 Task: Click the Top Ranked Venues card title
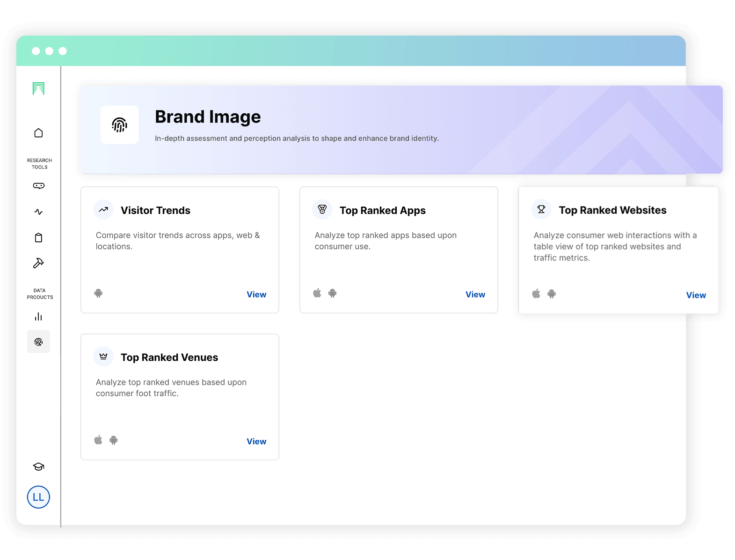[169, 357]
